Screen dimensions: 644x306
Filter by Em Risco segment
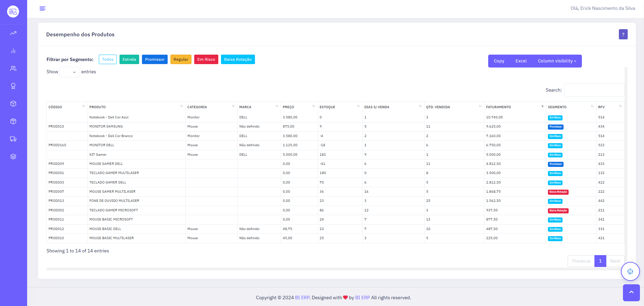(206, 59)
